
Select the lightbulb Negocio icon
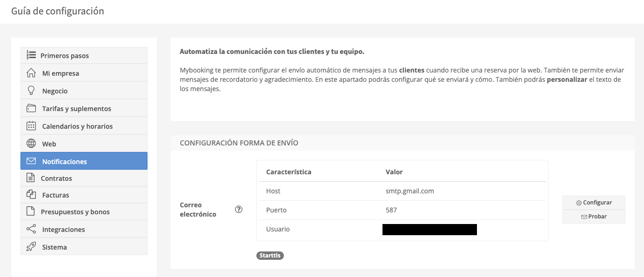click(x=31, y=91)
